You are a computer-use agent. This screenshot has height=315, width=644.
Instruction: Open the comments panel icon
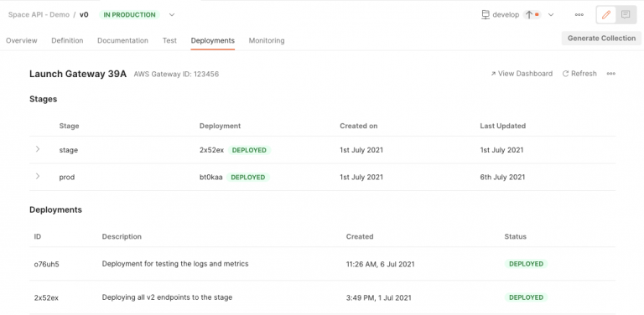tap(626, 15)
